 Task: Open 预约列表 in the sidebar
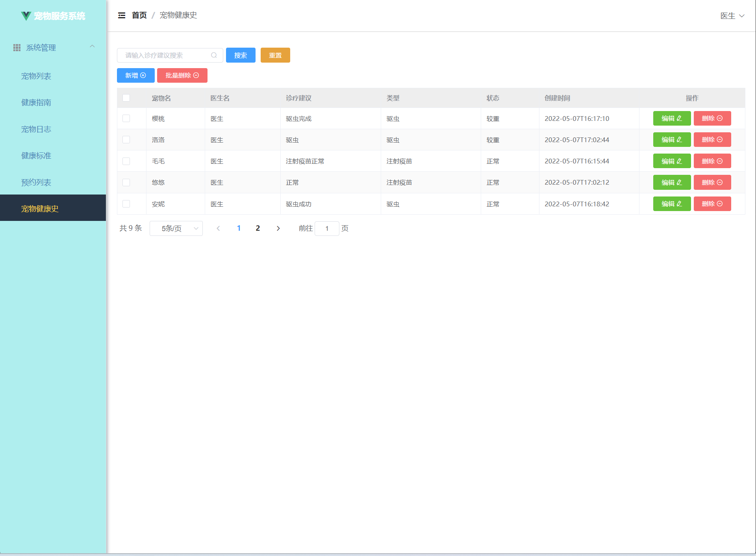(x=36, y=182)
